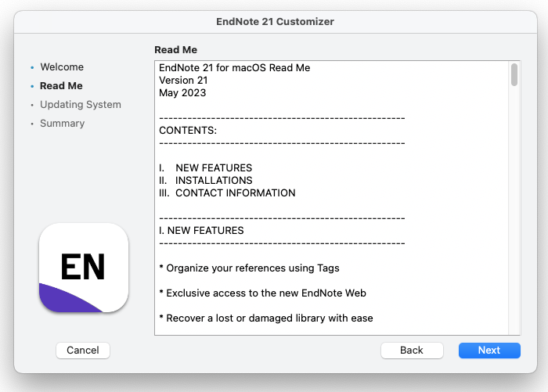Click the 'May 2023' date line
This screenshot has width=548, height=392.
(x=182, y=93)
